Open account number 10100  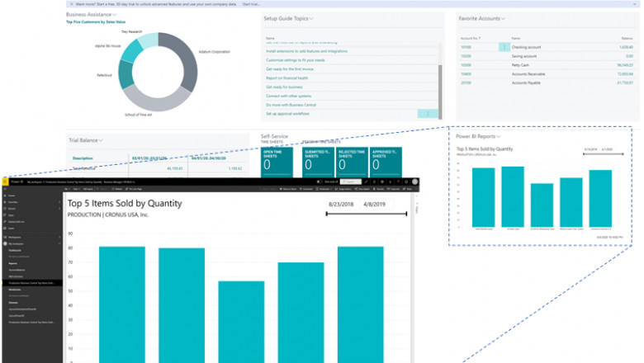pyautogui.click(x=466, y=47)
